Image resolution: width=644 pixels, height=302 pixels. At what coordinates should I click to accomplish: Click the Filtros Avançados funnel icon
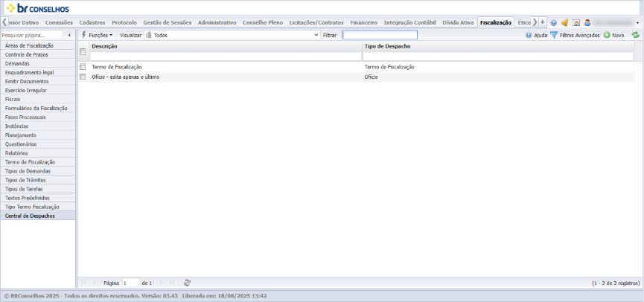click(x=554, y=35)
